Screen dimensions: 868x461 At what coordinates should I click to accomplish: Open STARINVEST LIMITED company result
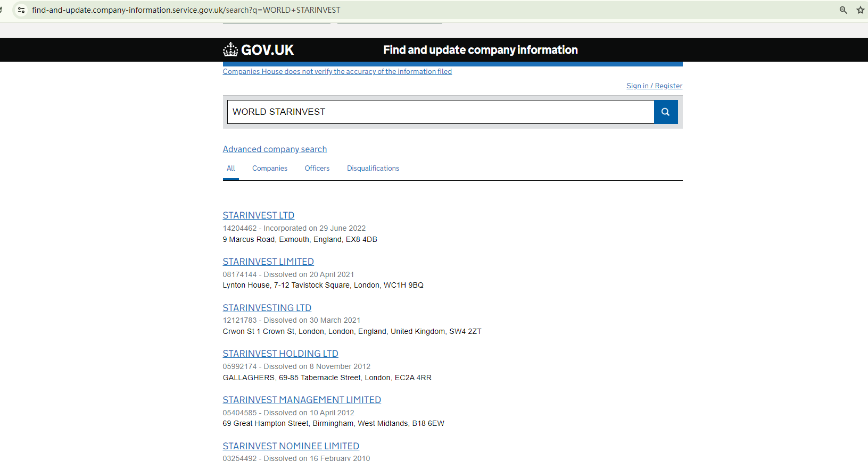pyautogui.click(x=268, y=262)
